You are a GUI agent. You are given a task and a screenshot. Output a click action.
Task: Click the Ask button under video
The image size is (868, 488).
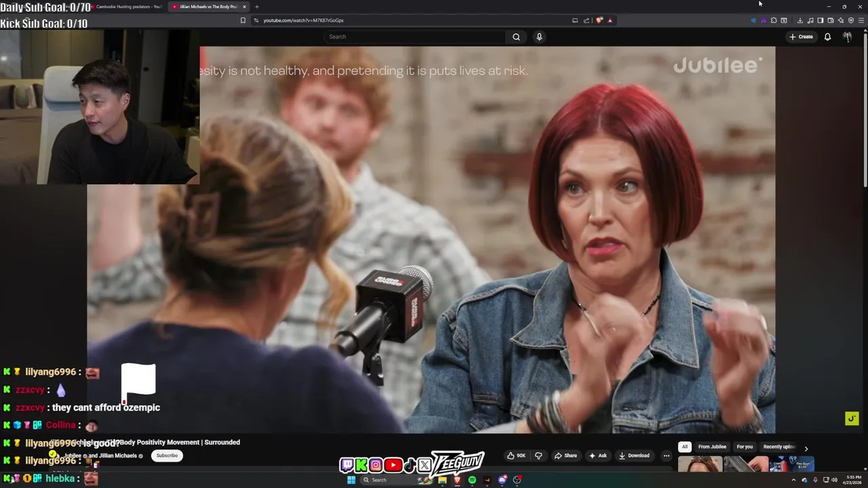click(597, 455)
